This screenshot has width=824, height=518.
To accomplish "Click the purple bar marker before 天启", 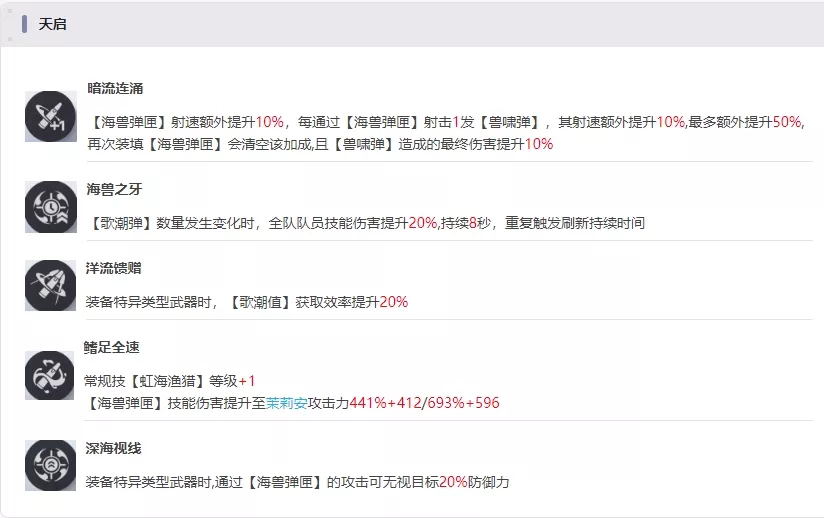I will pyautogui.click(x=25, y=24).
